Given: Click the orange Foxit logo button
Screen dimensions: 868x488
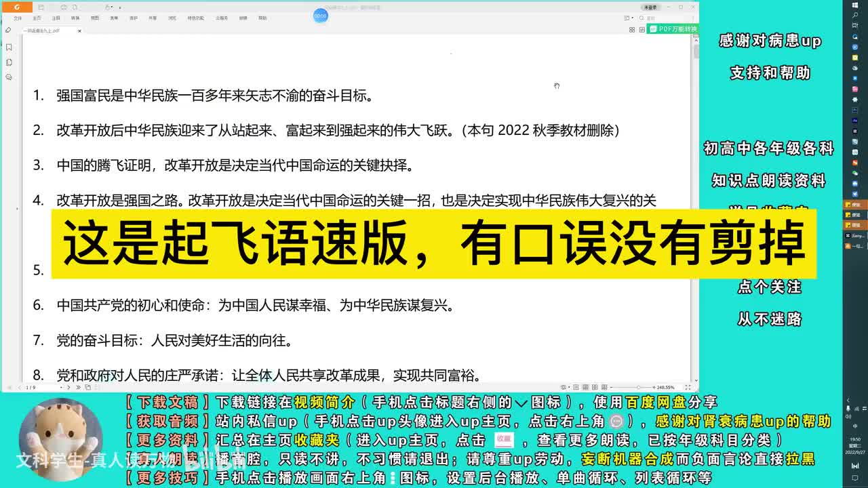Looking at the screenshot, I should 17,7.
